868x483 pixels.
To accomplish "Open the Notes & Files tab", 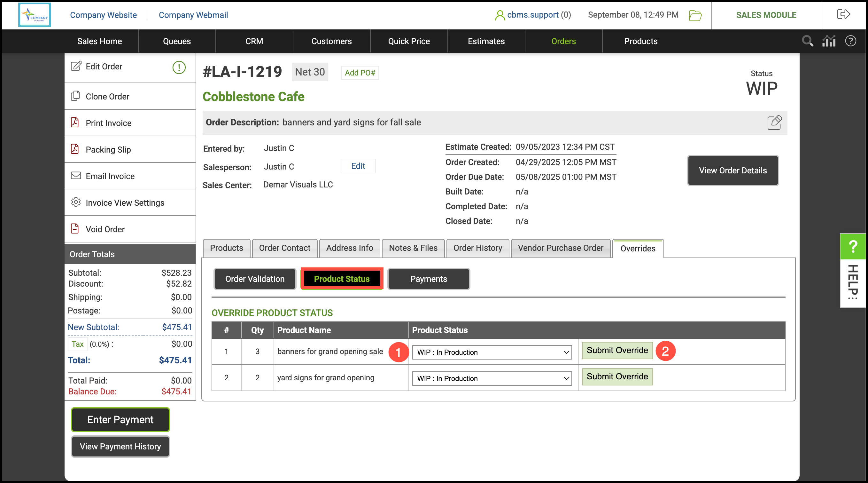I will tap(413, 248).
